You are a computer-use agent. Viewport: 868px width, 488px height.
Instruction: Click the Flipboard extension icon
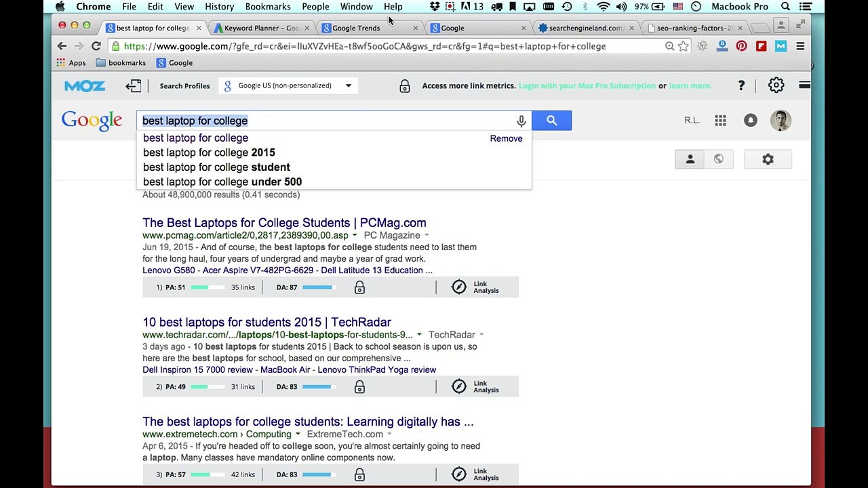761,46
